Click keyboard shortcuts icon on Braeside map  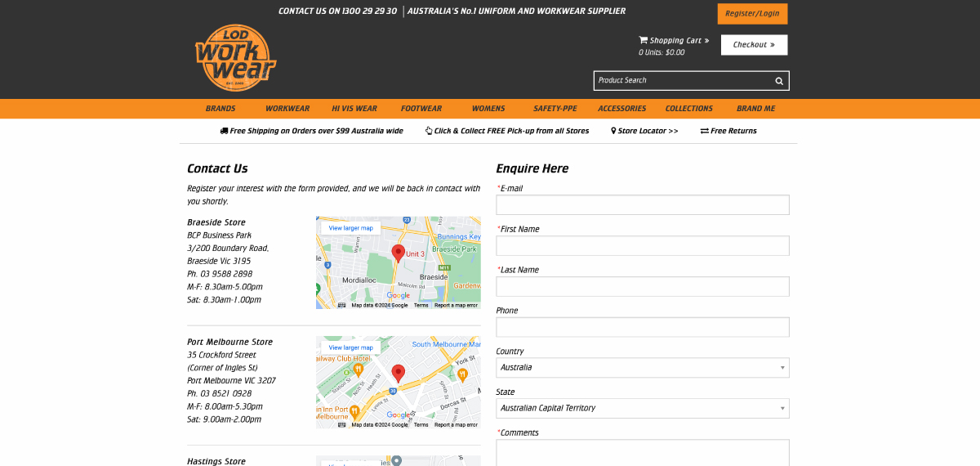point(342,305)
